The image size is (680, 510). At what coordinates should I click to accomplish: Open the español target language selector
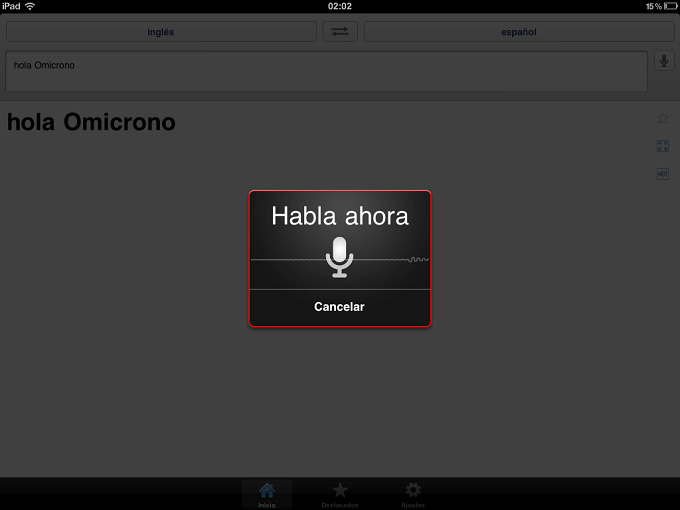click(519, 32)
